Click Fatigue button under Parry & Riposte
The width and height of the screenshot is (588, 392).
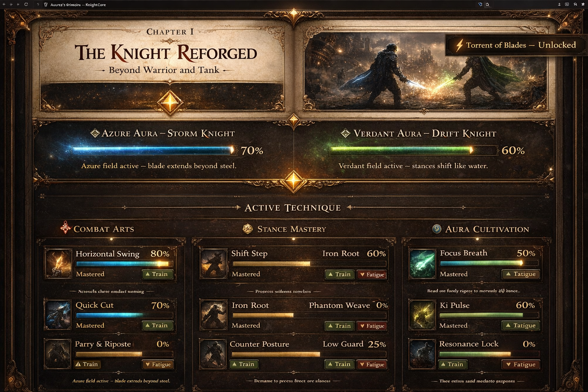point(158,364)
